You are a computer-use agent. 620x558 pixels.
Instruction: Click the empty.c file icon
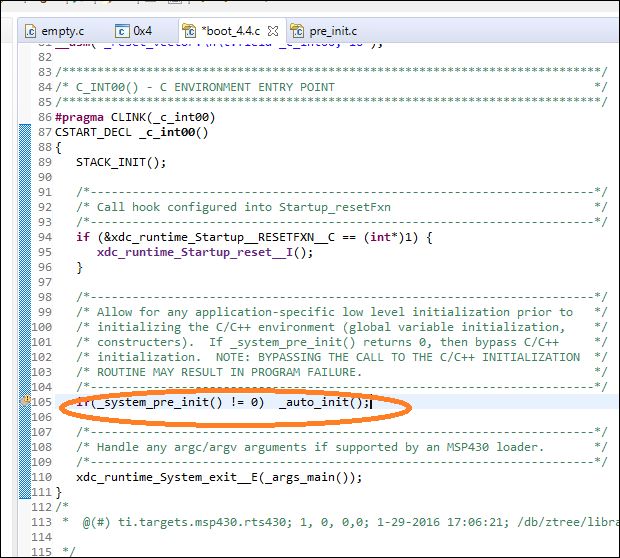pos(30,31)
